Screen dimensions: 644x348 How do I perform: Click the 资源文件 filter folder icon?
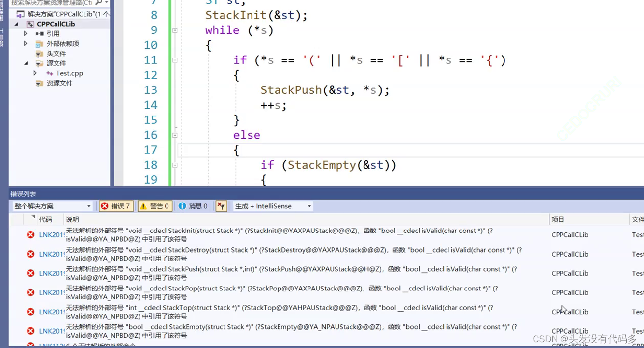point(39,83)
